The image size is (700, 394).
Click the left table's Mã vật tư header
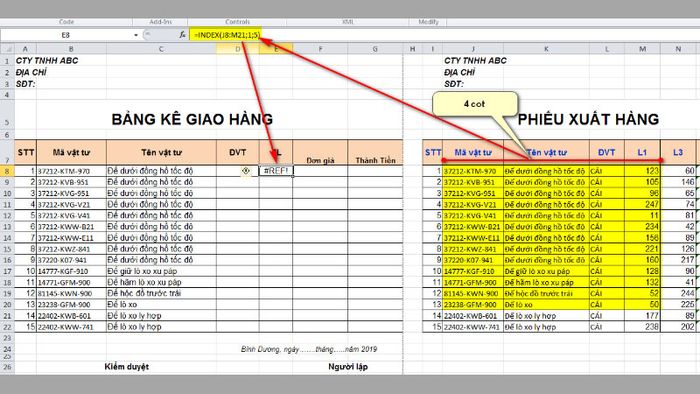tap(71, 153)
